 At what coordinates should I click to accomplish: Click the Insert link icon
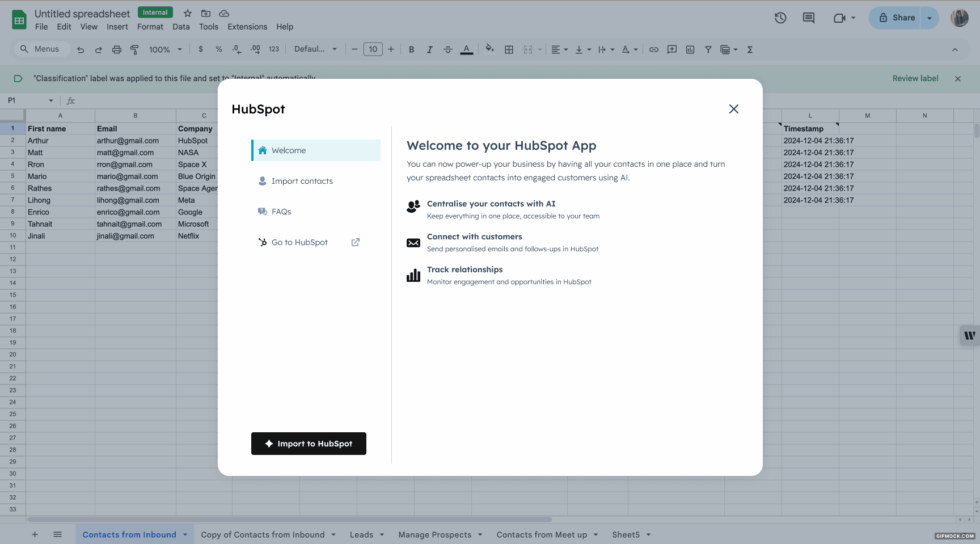point(654,49)
